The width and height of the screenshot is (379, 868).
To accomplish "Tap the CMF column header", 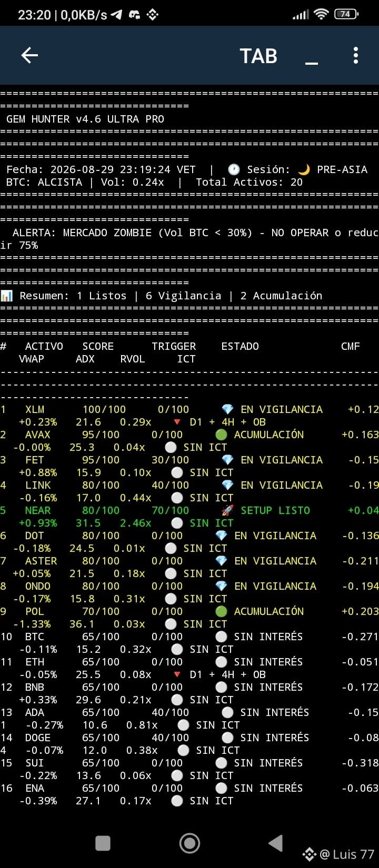I will [351, 346].
